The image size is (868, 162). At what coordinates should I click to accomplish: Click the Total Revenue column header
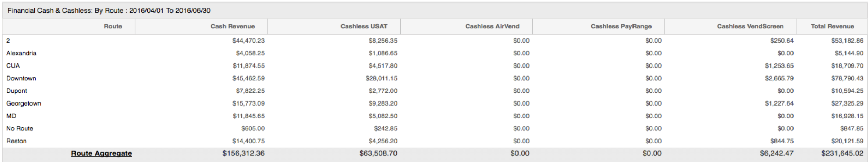click(832, 26)
